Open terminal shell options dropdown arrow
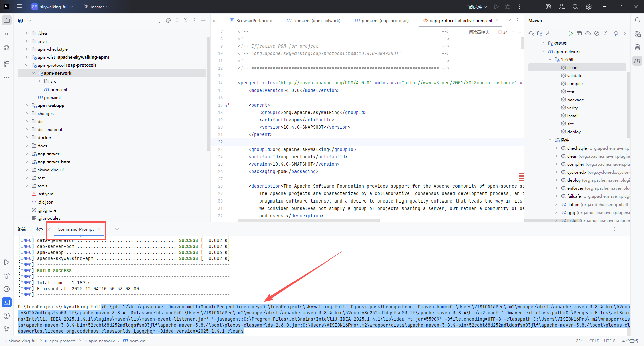This screenshot has width=644, height=346. coord(117,229)
